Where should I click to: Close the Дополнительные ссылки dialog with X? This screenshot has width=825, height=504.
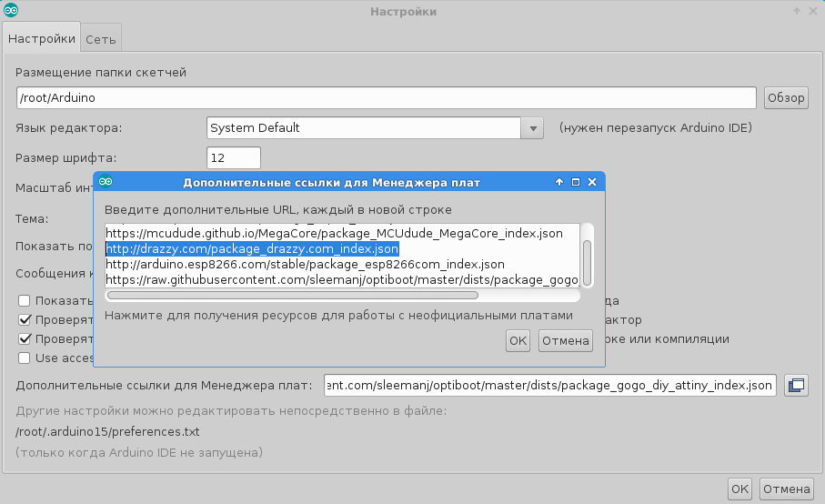click(592, 183)
